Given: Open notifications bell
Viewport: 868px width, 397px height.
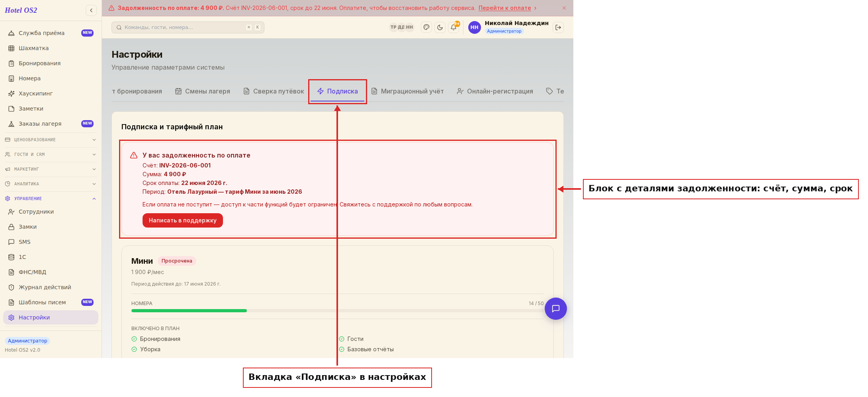Looking at the screenshot, I should (454, 27).
